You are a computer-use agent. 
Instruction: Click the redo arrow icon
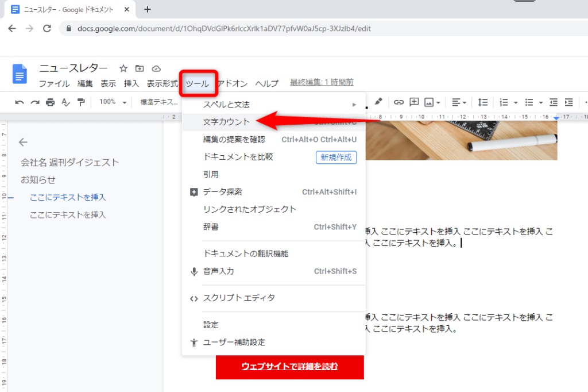[35, 102]
